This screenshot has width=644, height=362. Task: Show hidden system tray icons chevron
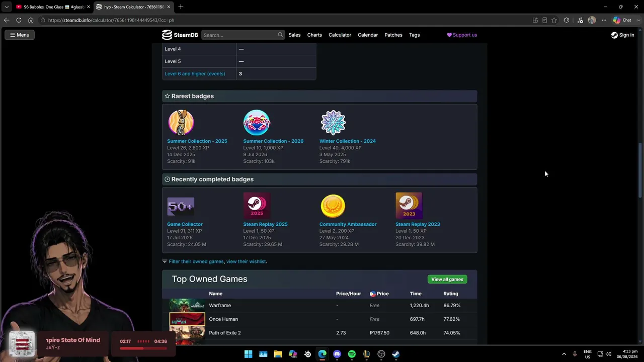(x=564, y=354)
